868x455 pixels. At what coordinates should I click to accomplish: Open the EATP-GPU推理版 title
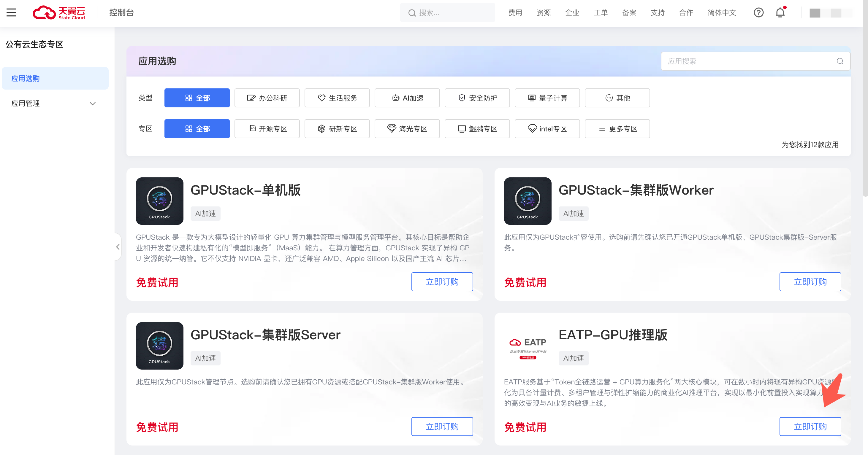(613, 335)
